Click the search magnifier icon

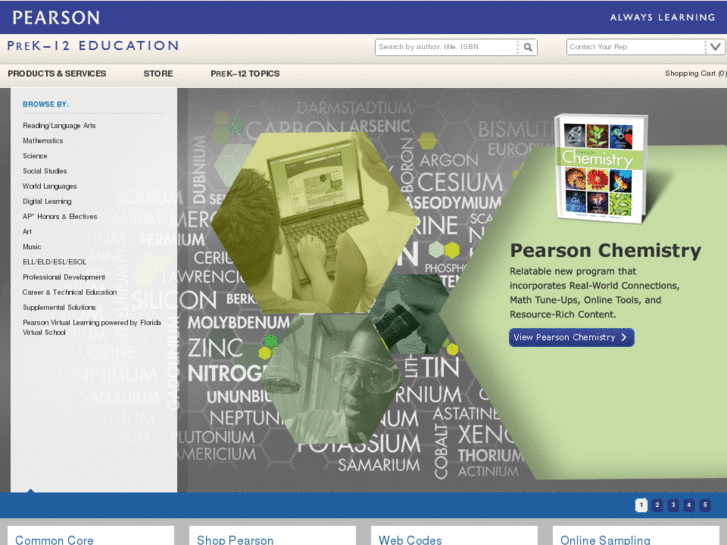tap(528, 47)
